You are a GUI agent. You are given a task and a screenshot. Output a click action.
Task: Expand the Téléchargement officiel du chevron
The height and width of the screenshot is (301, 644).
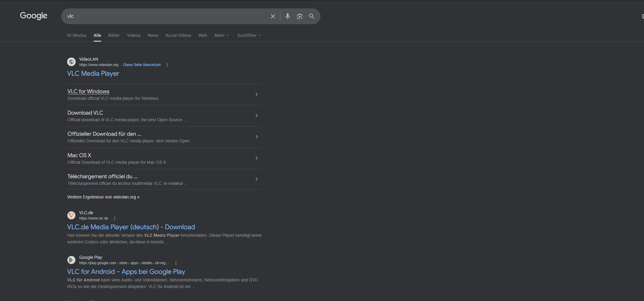pos(257,179)
